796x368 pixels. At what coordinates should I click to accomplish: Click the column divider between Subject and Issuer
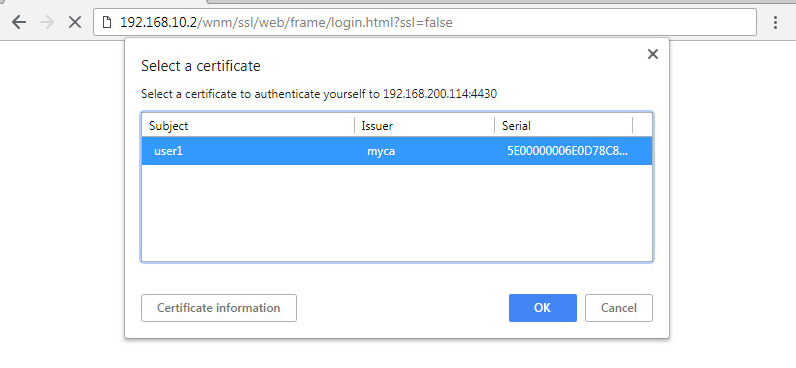[354, 126]
